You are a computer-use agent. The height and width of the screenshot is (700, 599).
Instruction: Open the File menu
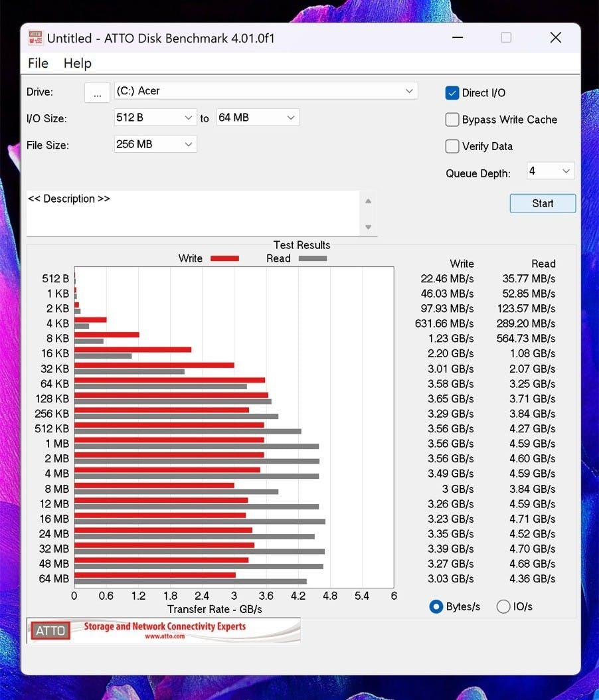38,63
